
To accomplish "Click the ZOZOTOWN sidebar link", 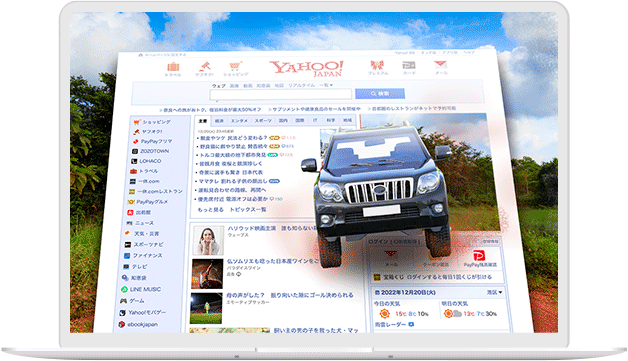I will click(x=154, y=151).
